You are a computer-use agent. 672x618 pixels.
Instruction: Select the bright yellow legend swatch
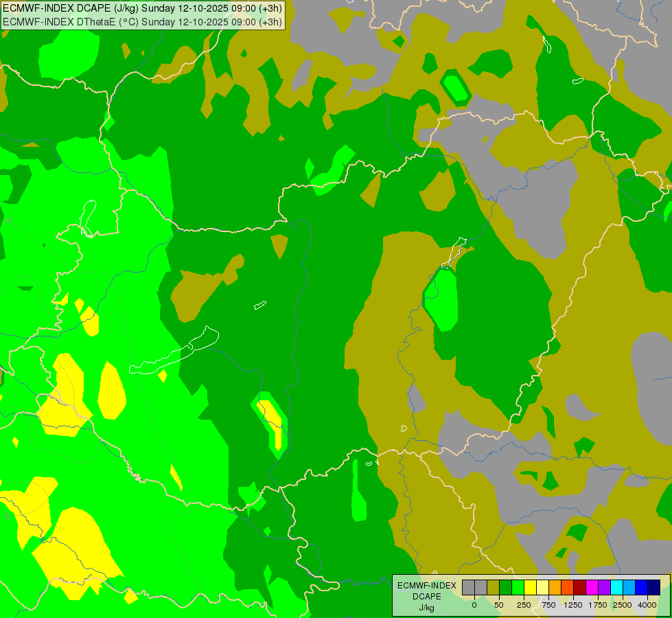coord(530,588)
